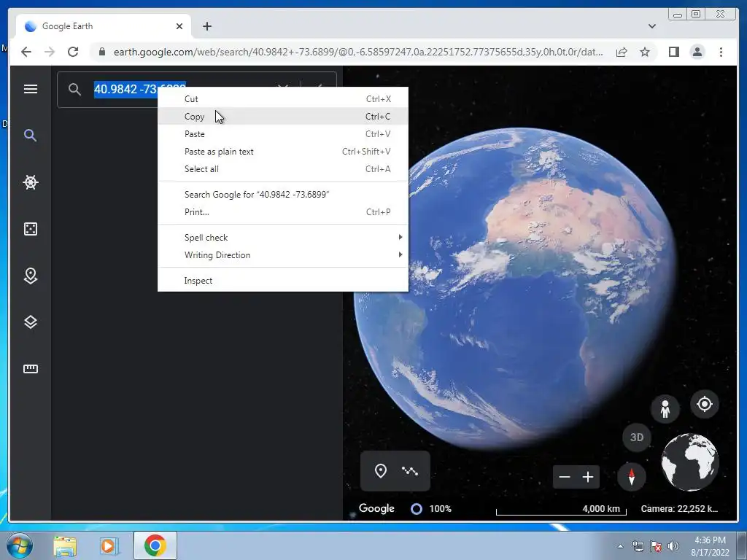The height and width of the screenshot is (560, 747).
Task: Open the Windows Start button
Action: click(x=19, y=545)
